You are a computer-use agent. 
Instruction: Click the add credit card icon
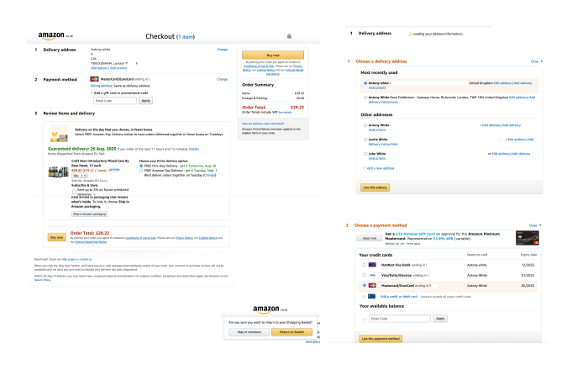tap(372, 296)
